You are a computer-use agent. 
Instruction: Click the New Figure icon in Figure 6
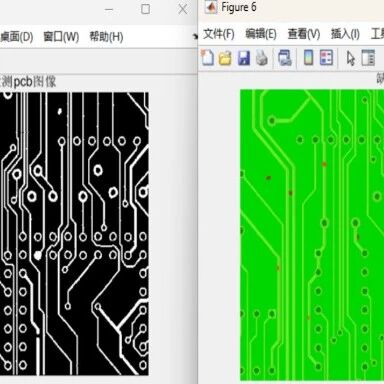tap(208, 58)
